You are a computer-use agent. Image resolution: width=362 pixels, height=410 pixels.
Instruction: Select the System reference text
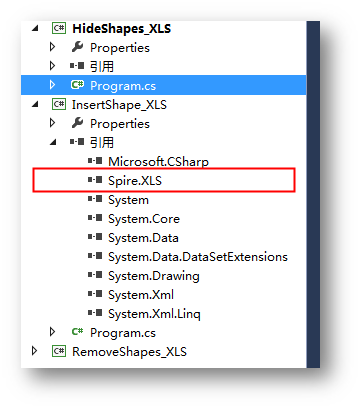[x=128, y=200]
